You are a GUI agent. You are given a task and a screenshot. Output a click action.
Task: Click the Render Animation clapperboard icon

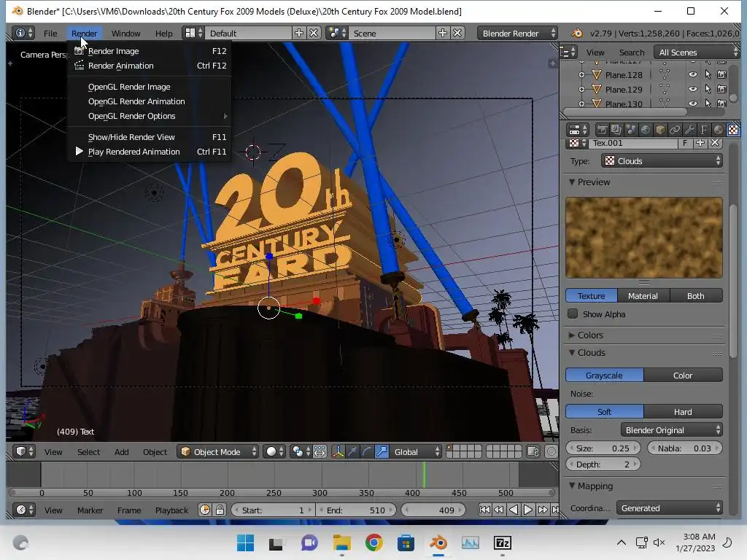[x=79, y=65]
